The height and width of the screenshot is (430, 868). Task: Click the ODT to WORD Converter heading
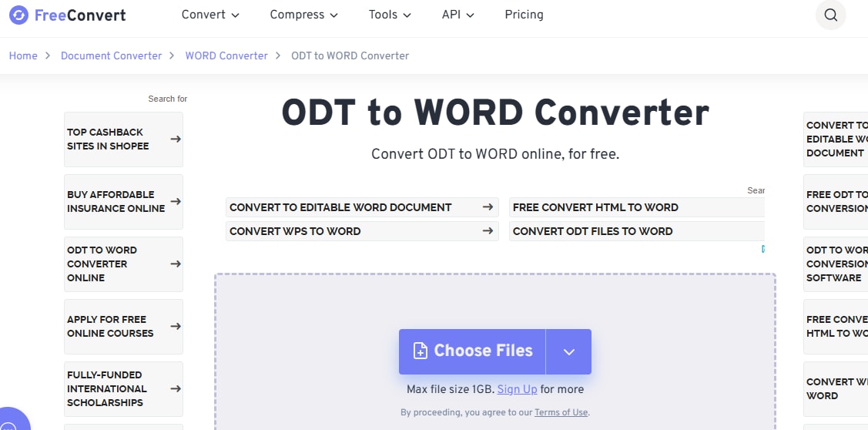pyautogui.click(x=495, y=113)
